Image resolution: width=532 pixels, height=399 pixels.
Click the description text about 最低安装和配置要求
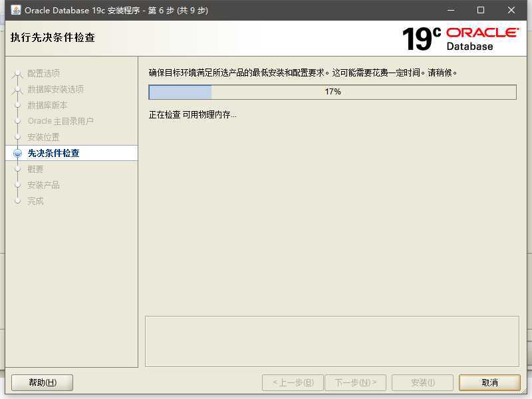[303, 72]
